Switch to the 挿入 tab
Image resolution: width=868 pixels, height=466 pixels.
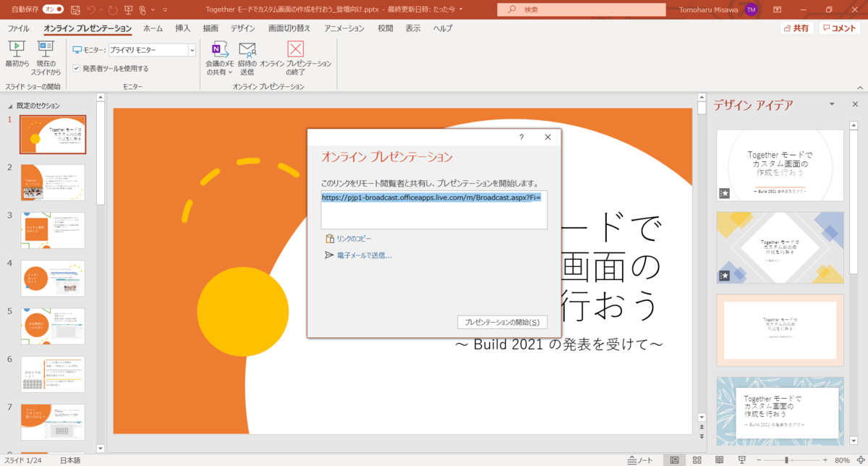point(183,28)
